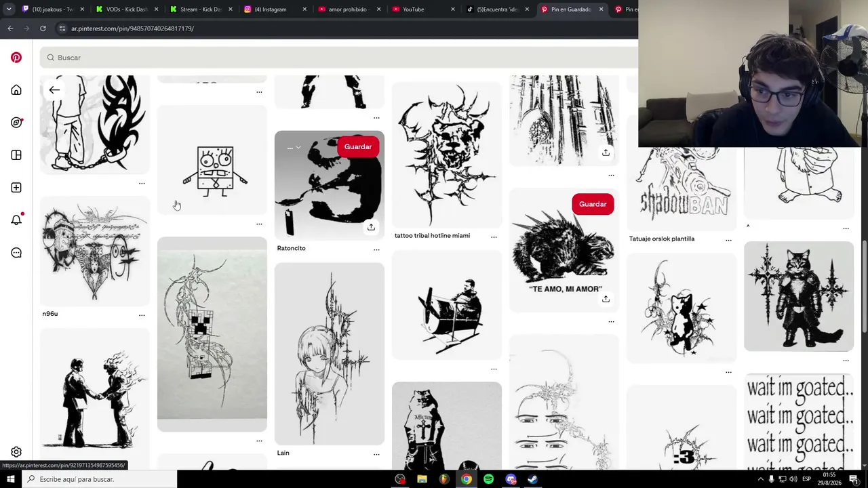Switch to the TikTok Encuentra tab
This screenshot has height=488, width=868.
coord(498,9)
